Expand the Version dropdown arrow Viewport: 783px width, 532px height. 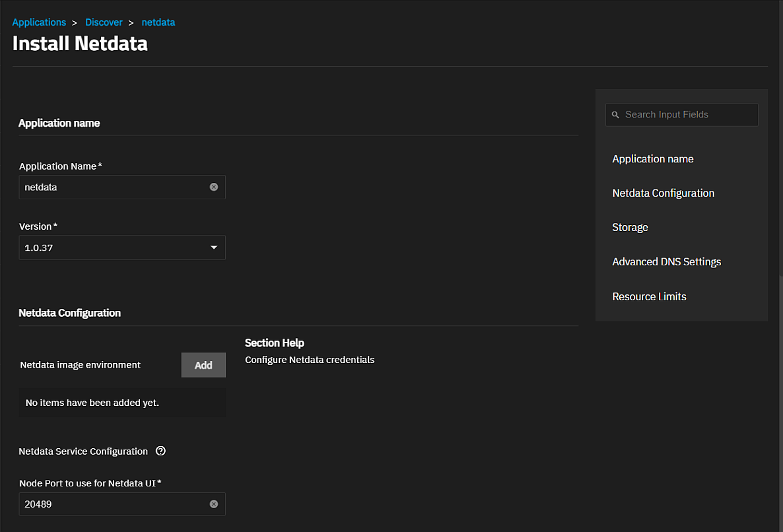(x=214, y=248)
